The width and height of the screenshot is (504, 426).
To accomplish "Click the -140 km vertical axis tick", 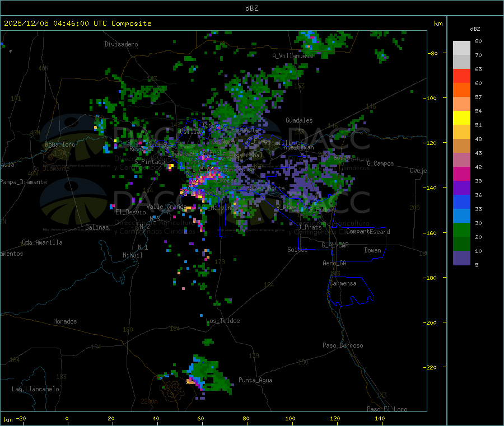I will [431, 188].
